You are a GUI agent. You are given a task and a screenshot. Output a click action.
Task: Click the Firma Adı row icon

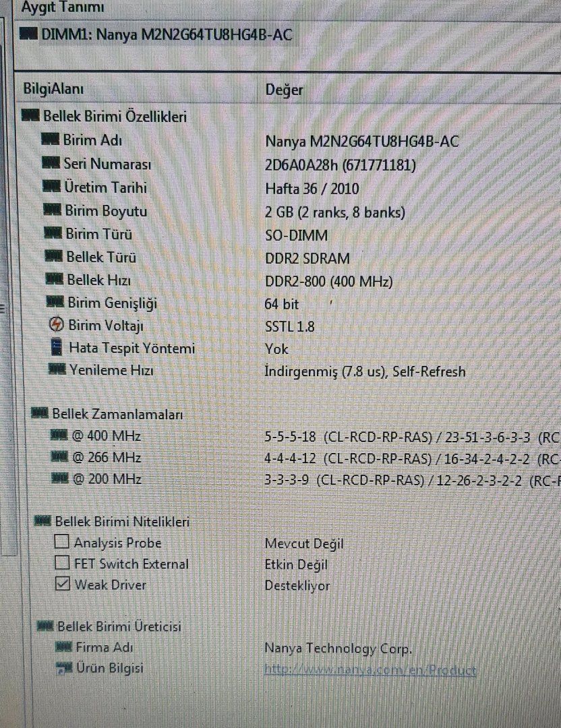tap(63, 646)
